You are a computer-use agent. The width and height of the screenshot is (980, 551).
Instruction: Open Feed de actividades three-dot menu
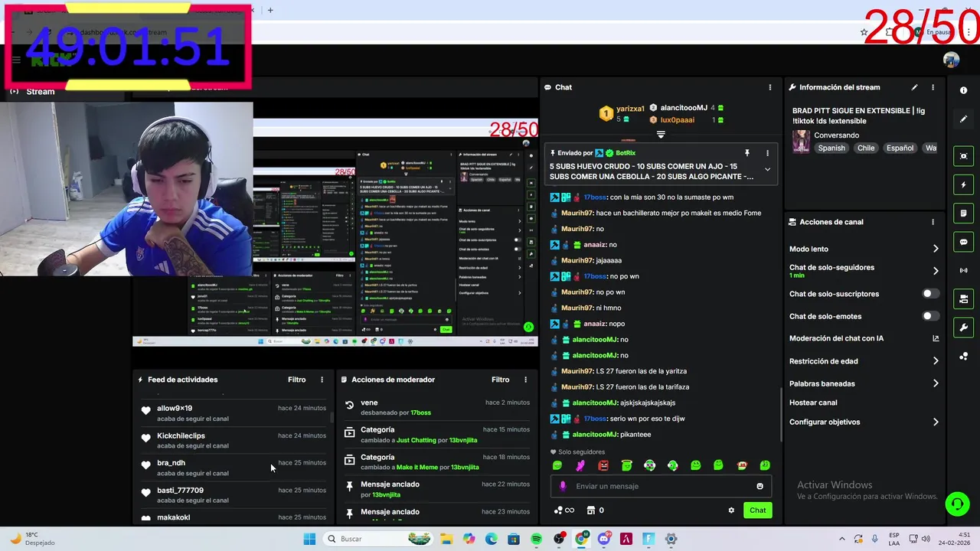point(322,380)
